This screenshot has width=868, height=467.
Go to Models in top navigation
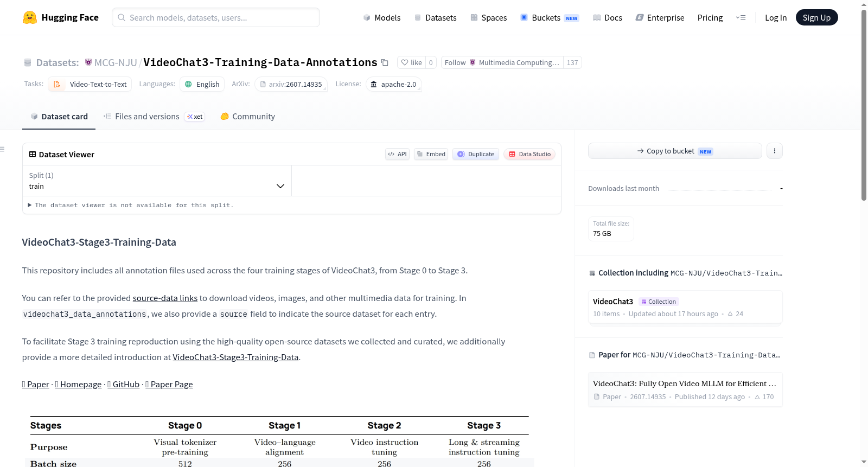pos(381,17)
